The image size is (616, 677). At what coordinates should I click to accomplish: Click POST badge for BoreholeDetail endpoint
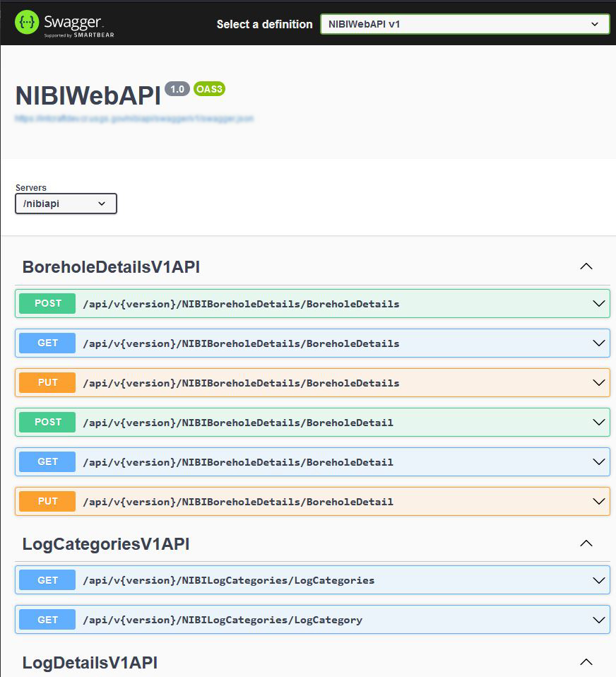[x=47, y=423]
